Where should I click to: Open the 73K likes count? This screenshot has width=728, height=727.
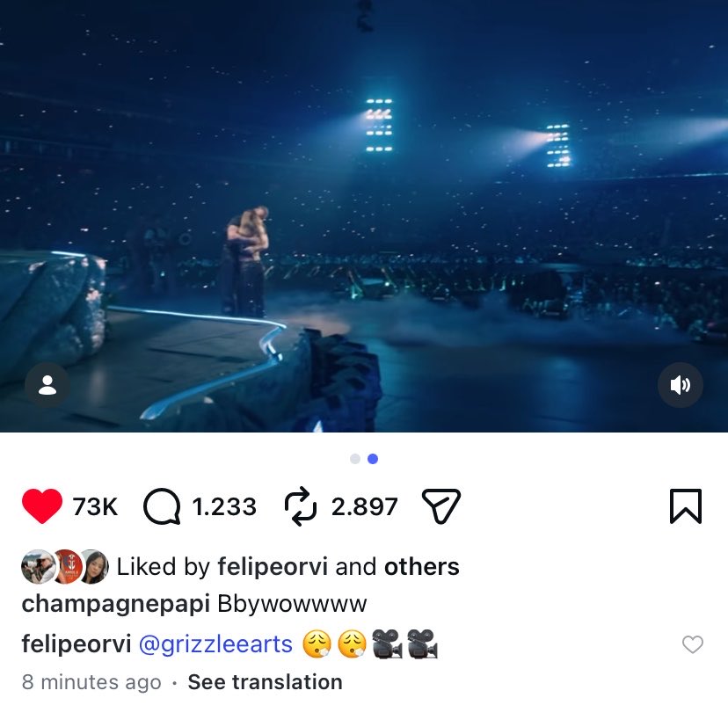(95, 506)
